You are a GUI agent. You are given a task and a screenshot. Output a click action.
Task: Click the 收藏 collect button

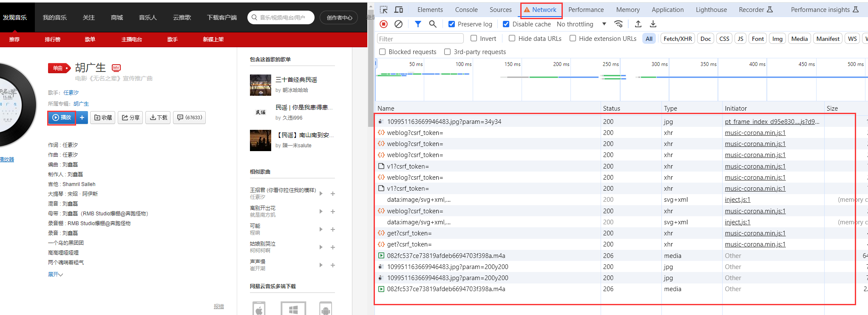[x=103, y=117]
